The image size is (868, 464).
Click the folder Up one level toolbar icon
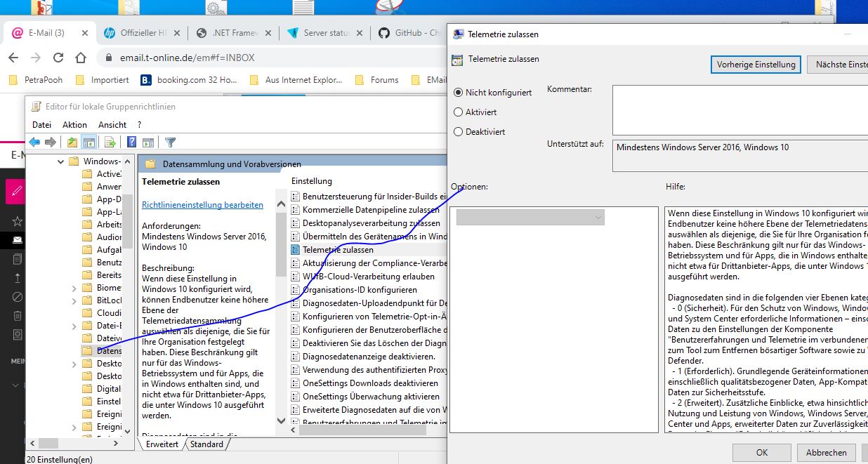click(72, 142)
